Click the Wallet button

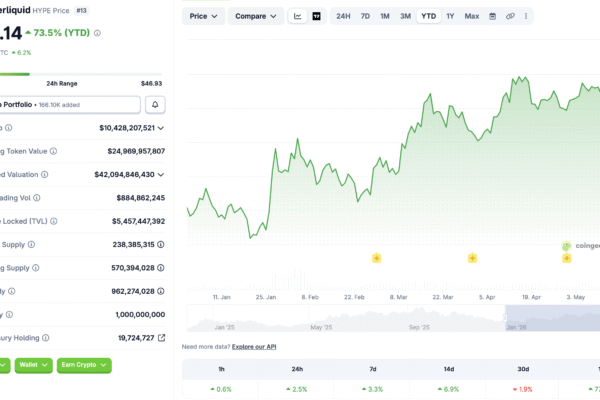tap(34, 365)
